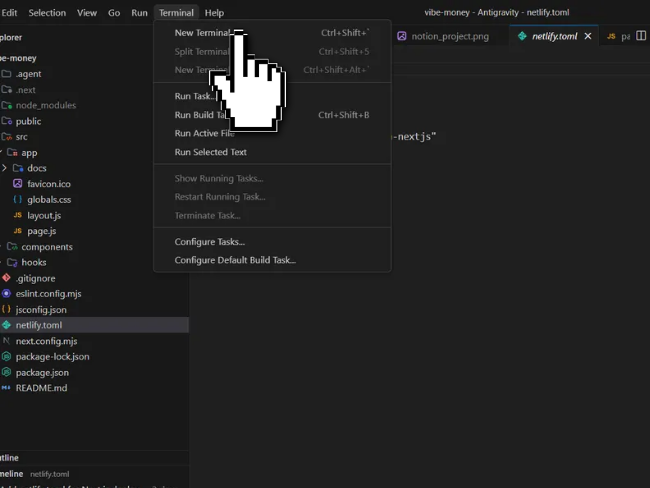This screenshot has width=650, height=488.
Task: Click the git icon beside .gitignore
Action: pyautogui.click(x=6, y=278)
